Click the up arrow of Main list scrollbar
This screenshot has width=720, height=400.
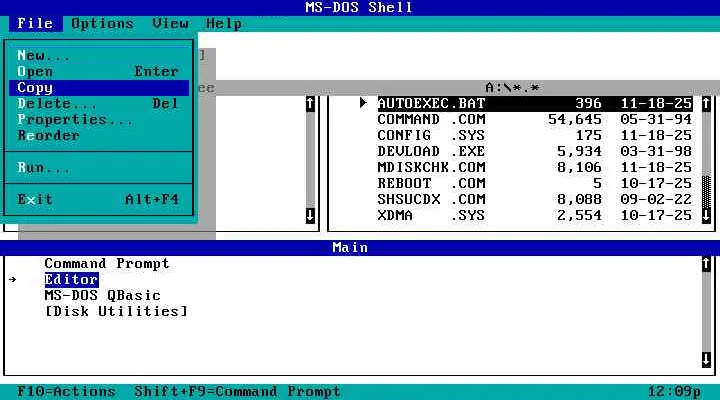tap(706, 264)
